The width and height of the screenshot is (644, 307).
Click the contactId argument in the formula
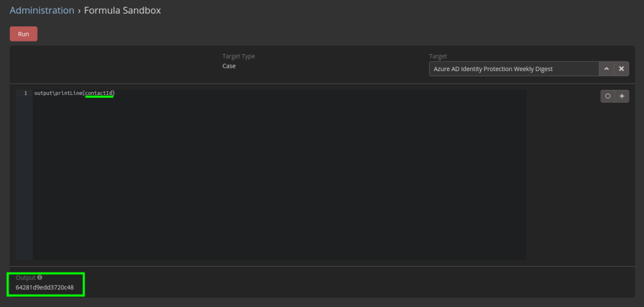click(x=99, y=93)
